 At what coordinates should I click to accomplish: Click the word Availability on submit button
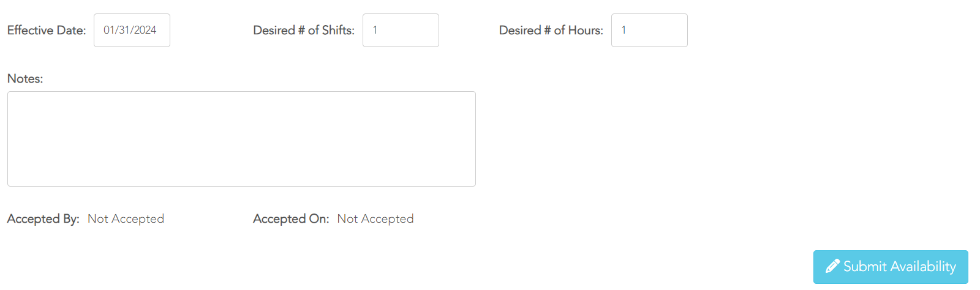pyautogui.click(x=923, y=267)
